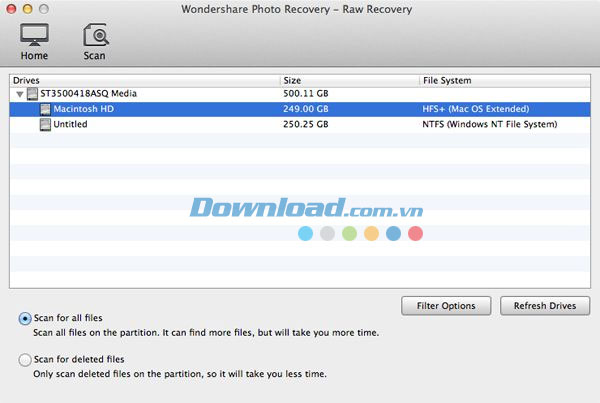Sort by the Size column header
This screenshot has height=403, width=600.
tap(350, 80)
